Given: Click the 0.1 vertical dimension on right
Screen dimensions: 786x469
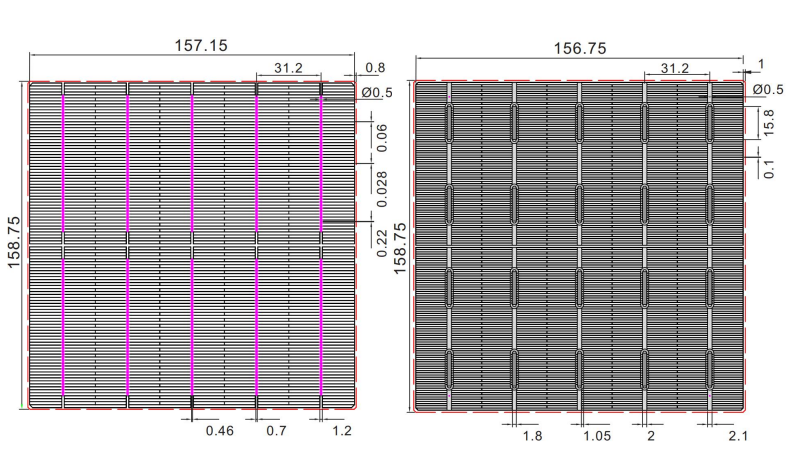Looking at the screenshot, I should coord(766,167).
